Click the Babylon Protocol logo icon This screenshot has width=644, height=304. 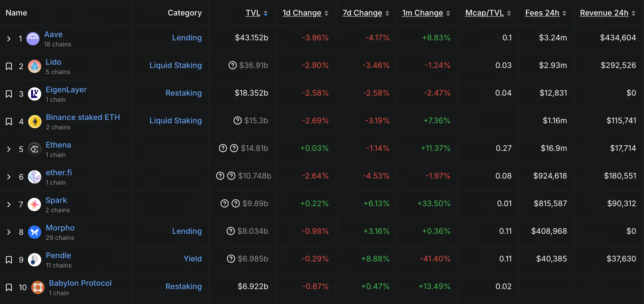38,287
